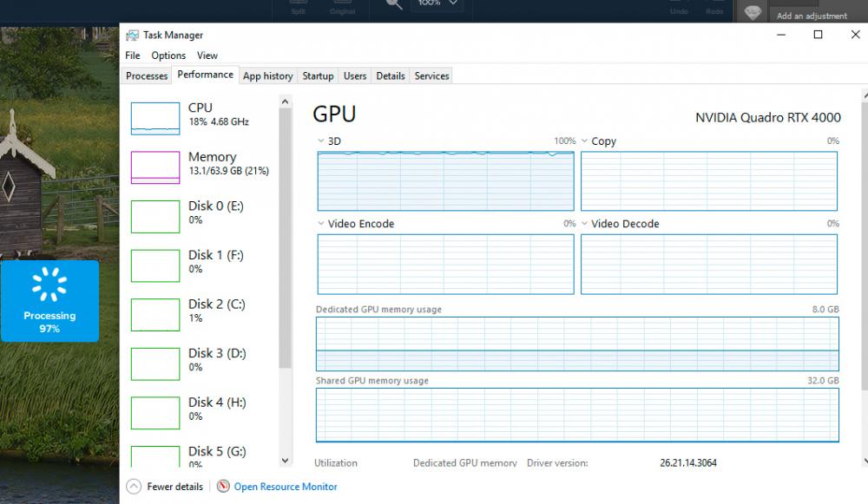This screenshot has width=868, height=504.
Task: Switch to the Services tab
Action: pos(431,75)
